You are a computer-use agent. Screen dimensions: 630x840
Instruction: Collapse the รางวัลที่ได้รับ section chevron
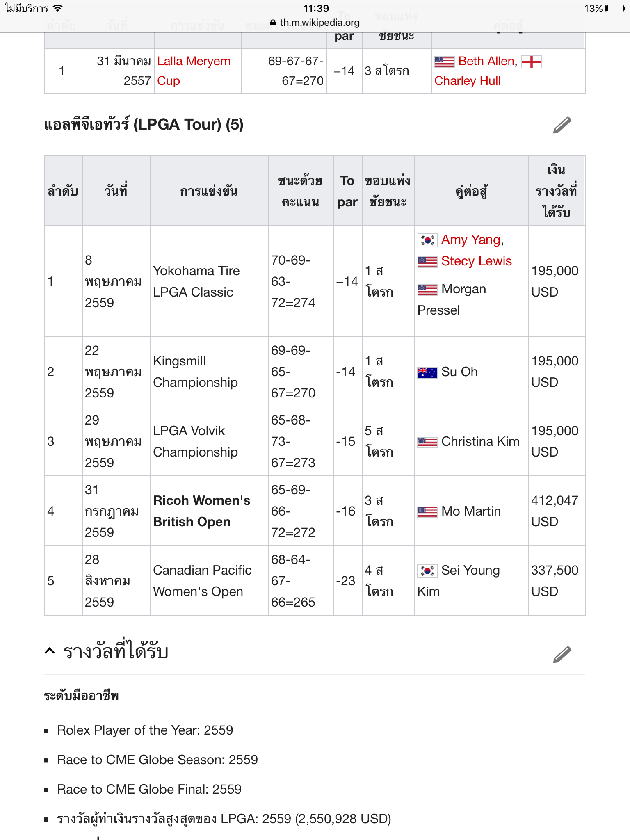pos(50,651)
